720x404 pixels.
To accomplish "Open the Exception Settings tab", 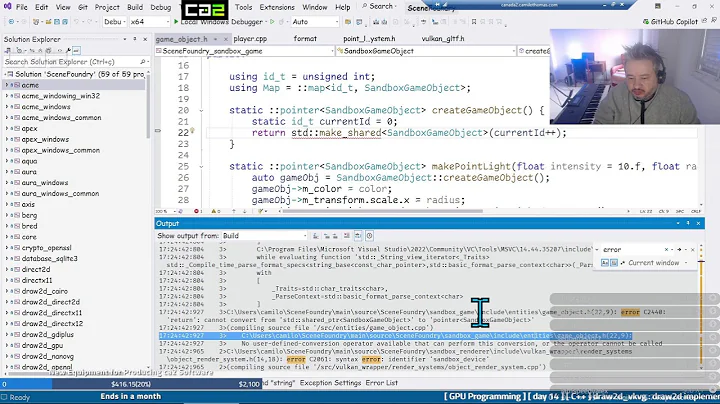I will click(x=330, y=383).
